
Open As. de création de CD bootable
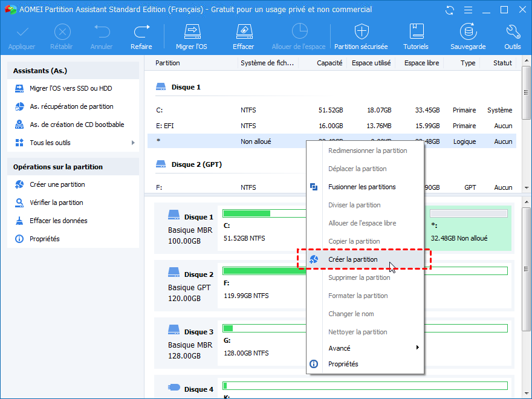77,125
